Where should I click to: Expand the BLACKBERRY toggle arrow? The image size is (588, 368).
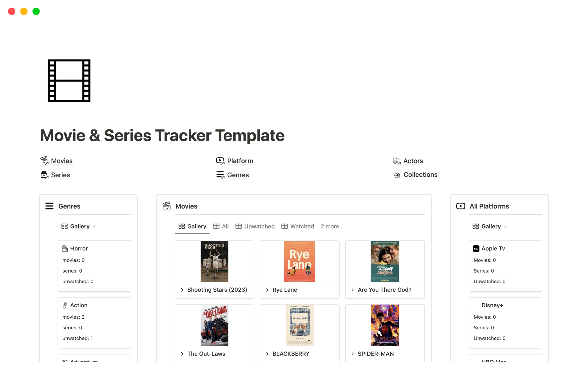tap(267, 354)
